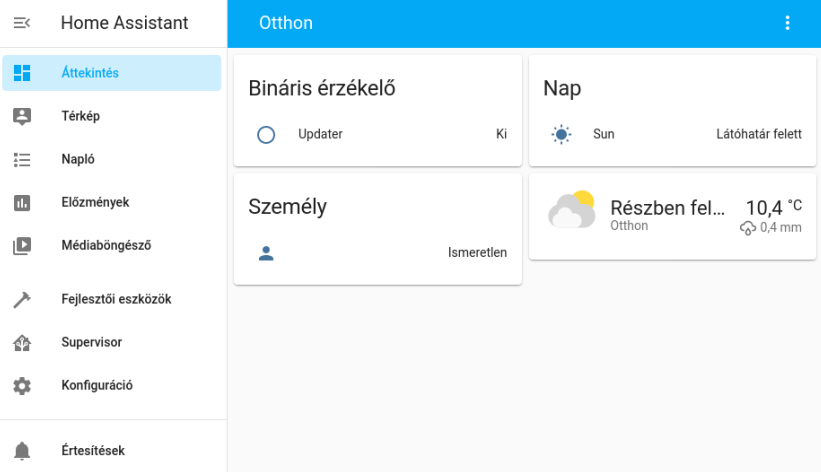Click the Napló list icon

click(22, 159)
